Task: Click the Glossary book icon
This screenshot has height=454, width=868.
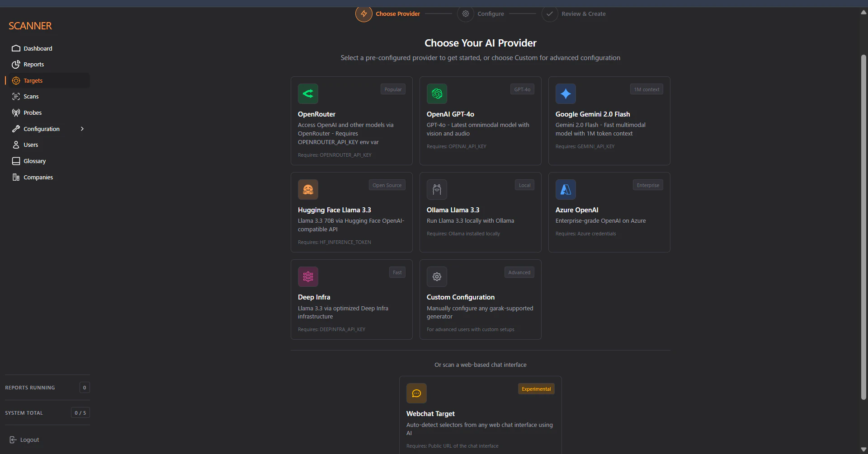Action: point(16,161)
